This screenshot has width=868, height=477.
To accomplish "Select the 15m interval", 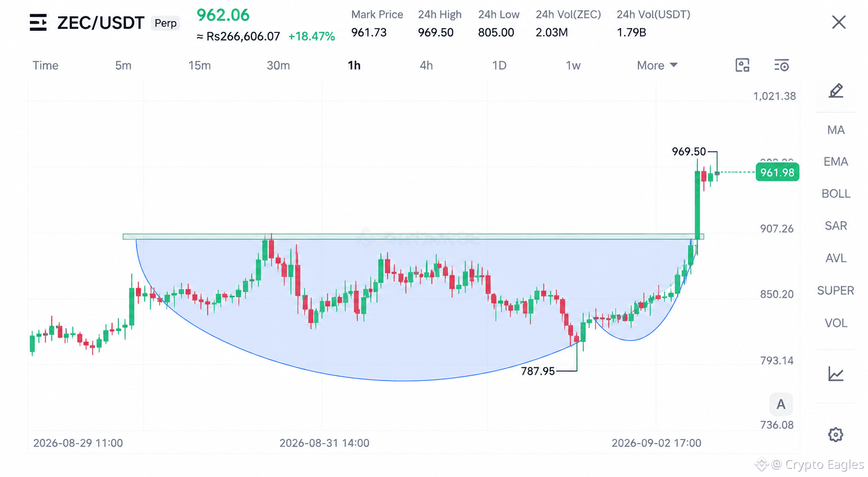I will 199,66.
